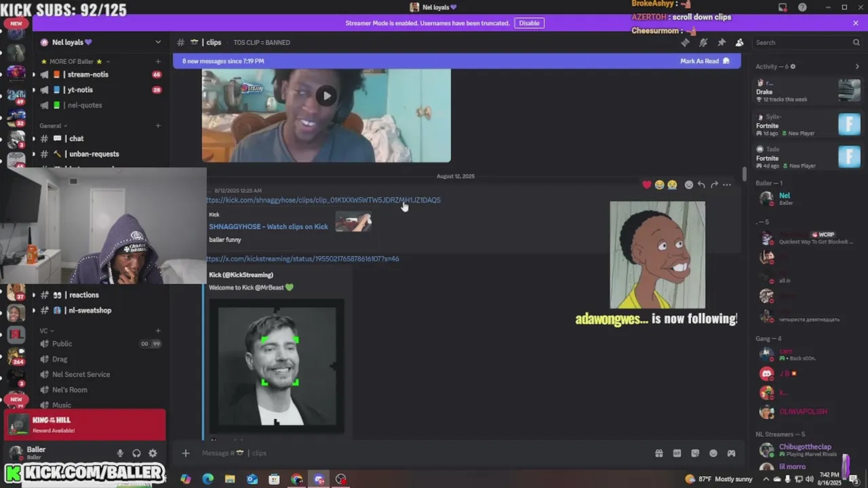
Task: React with the laughing emoji
Action: tap(659, 184)
